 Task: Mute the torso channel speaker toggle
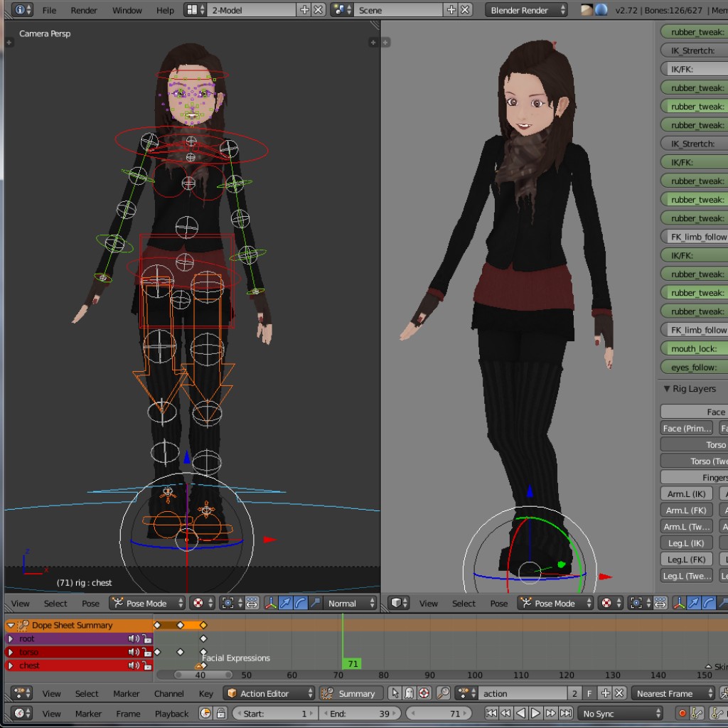tap(132, 652)
